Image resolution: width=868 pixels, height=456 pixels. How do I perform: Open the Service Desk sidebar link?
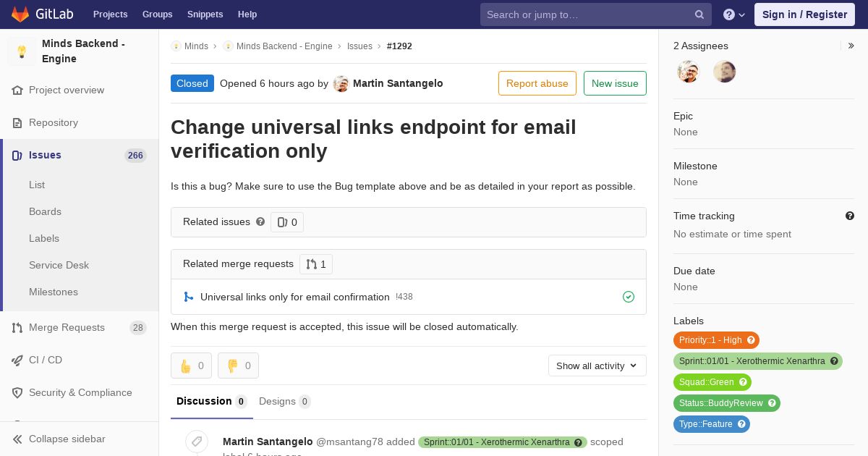pyautogui.click(x=59, y=265)
